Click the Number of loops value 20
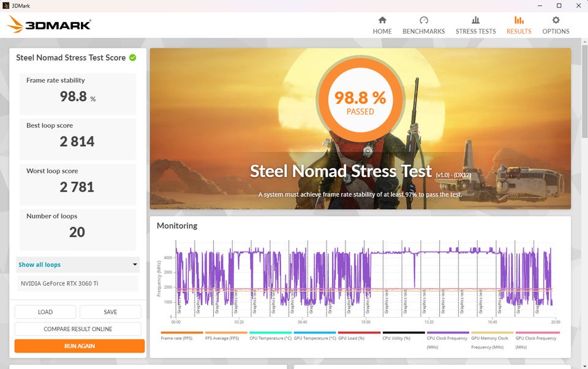588x369 pixels. [77, 233]
